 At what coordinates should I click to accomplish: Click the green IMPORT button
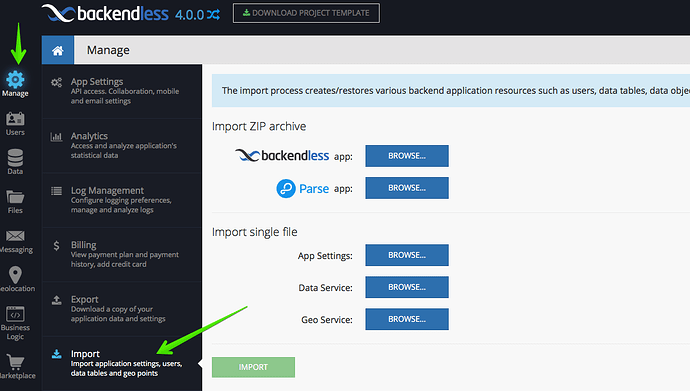pyautogui.click(x=253, y=367)
